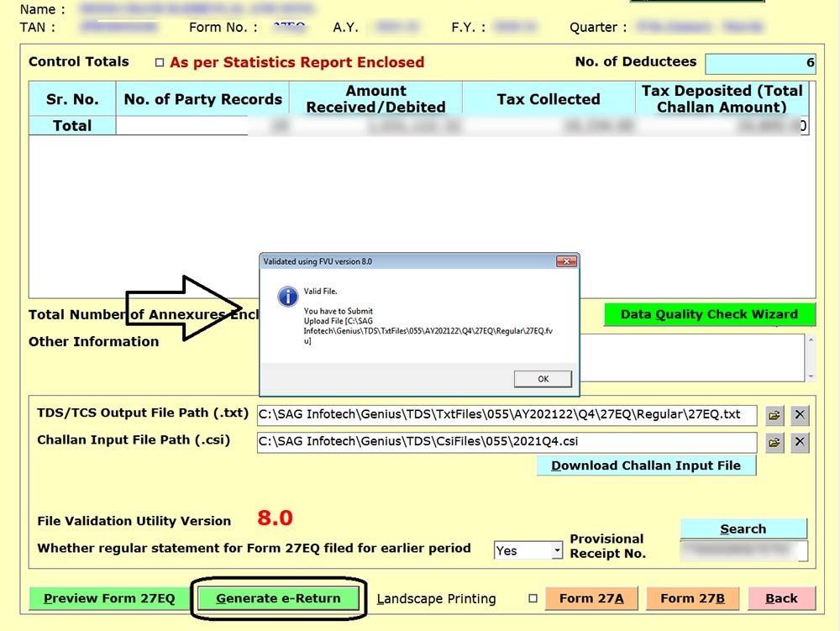Tick As per Statistics Report Enclosed checkbox
The image size is (840, 631).
(x=160, y=63)
